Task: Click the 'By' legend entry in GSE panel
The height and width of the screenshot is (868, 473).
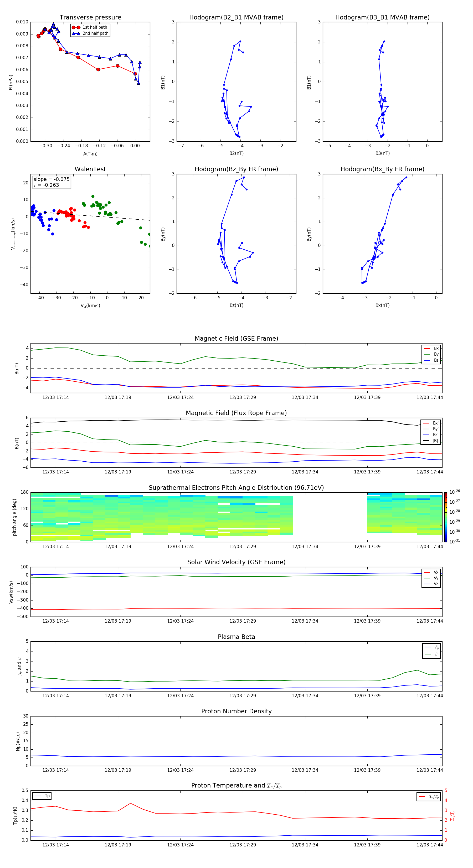Action: [431, 354]
